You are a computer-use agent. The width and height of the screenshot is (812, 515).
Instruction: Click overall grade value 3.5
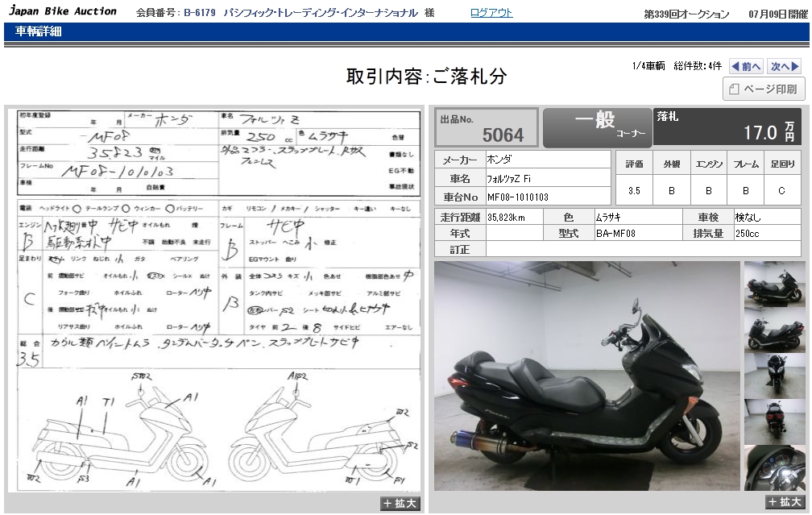(635, 191)
